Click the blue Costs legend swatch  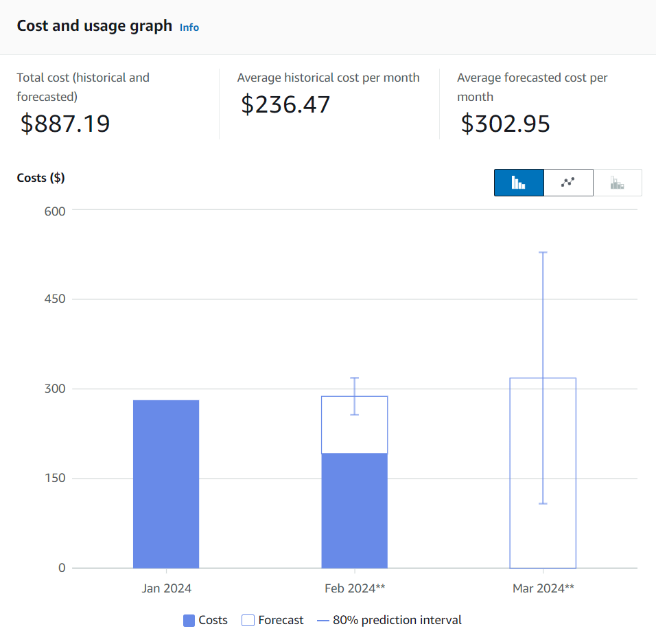189,621
